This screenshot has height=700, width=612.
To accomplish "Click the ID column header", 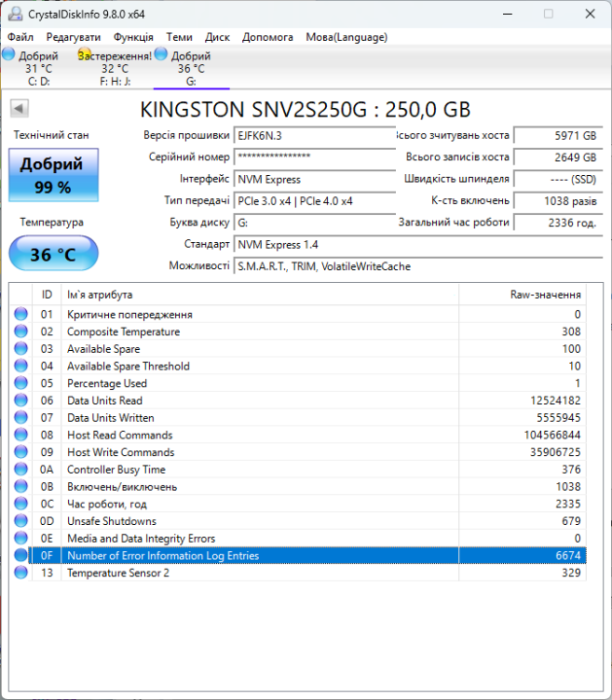I will [x=47, y=295].
